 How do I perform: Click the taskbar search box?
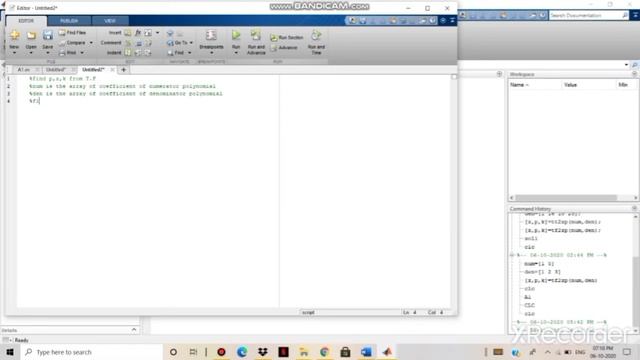[x=91, y=352]
